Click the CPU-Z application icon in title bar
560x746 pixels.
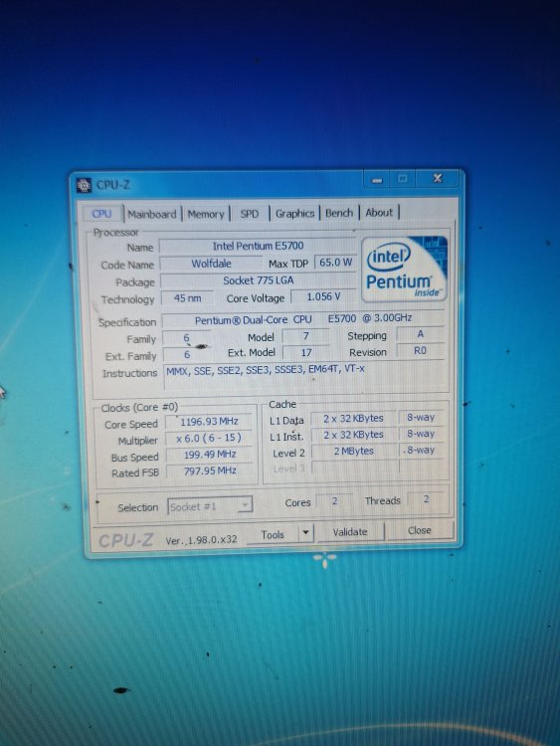(84, 185)
